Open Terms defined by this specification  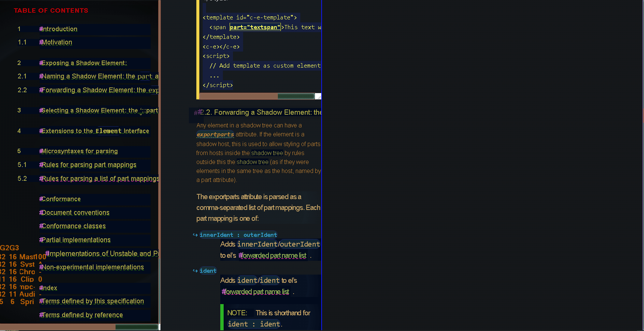[x=92, y=301]
